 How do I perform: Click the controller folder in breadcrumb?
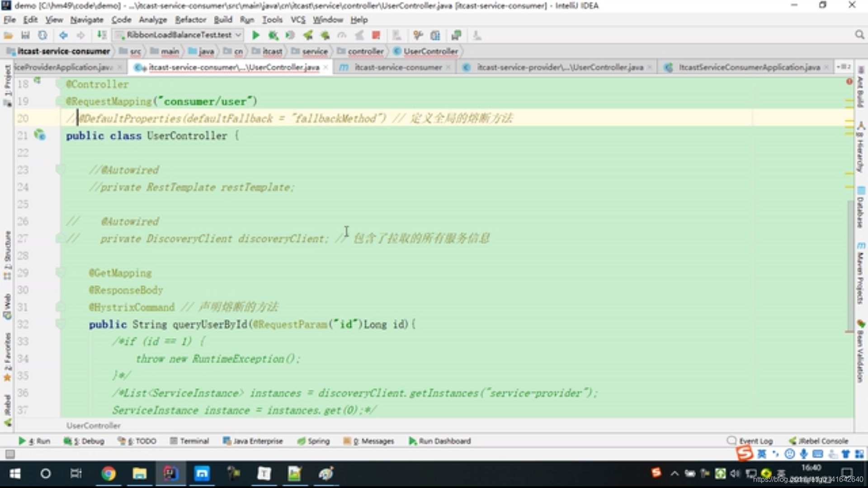click(361, 51)
